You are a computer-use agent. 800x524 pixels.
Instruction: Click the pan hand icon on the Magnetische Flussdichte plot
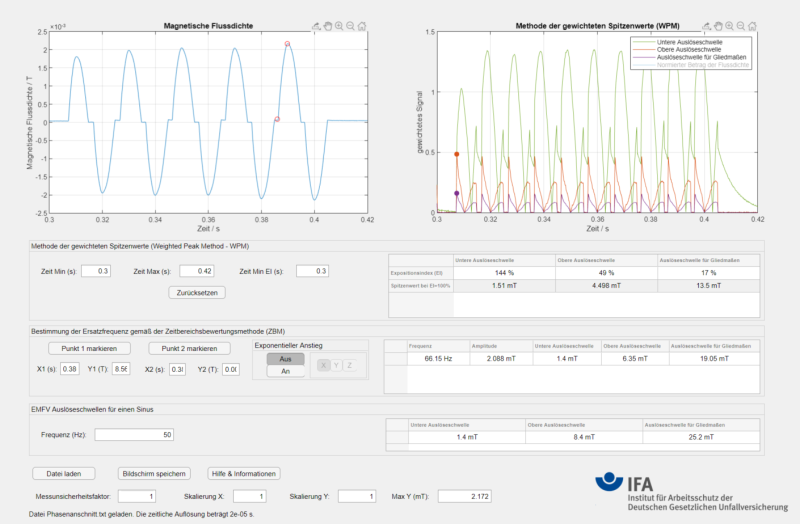pyautogui.click(x=326, y=25)
